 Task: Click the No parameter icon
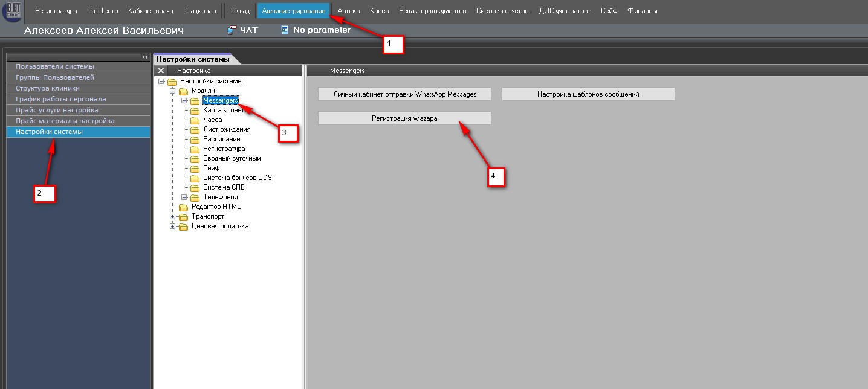[x=285, y=30]
